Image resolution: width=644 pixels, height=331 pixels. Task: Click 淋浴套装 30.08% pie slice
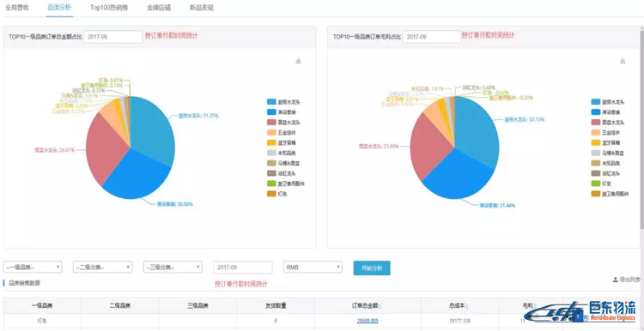pos(137,177)
